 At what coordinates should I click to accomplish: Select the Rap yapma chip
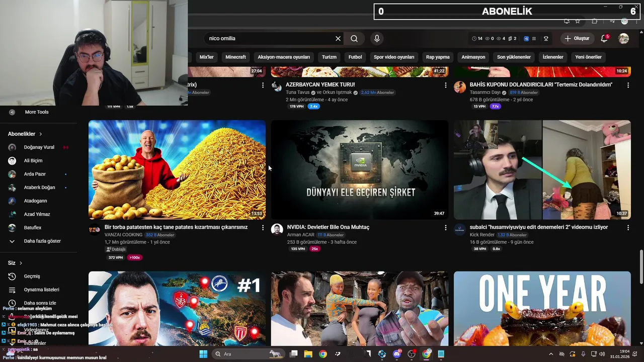438,57
